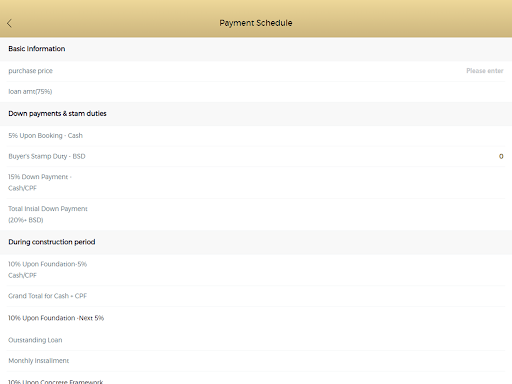The image size is (512, 384).
Task: Select the Please enter placeholder text
Action: click(x=485, y=71)
